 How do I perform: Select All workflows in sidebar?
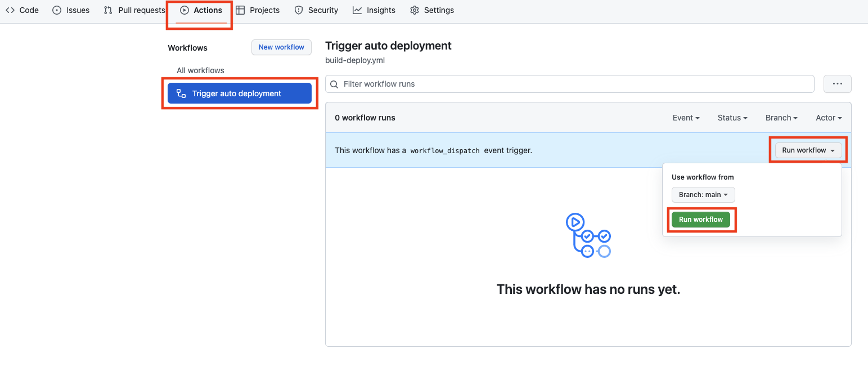(x=201, y=70)
